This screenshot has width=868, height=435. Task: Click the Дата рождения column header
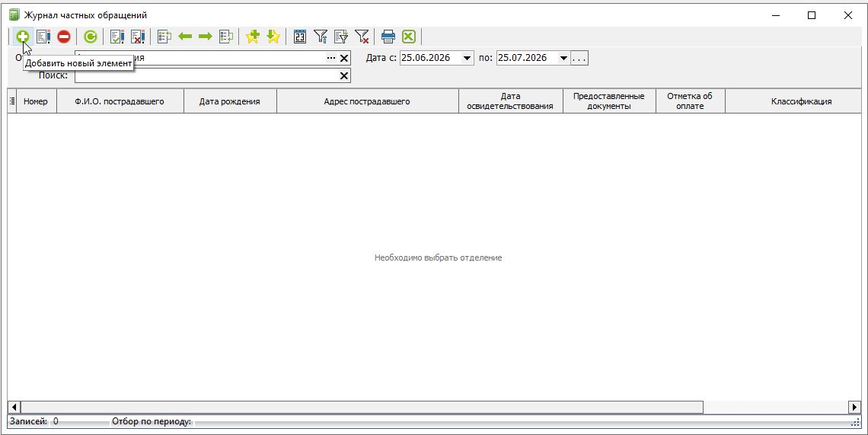230,101
